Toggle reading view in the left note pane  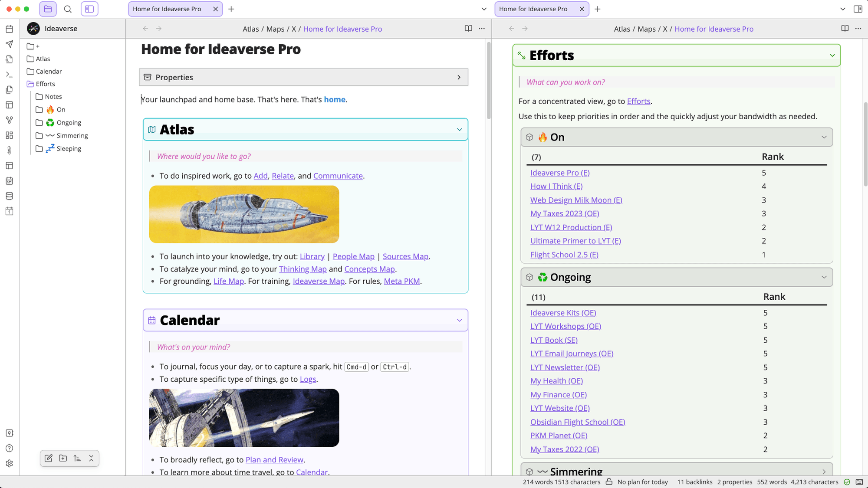click(x=468, y=28)
